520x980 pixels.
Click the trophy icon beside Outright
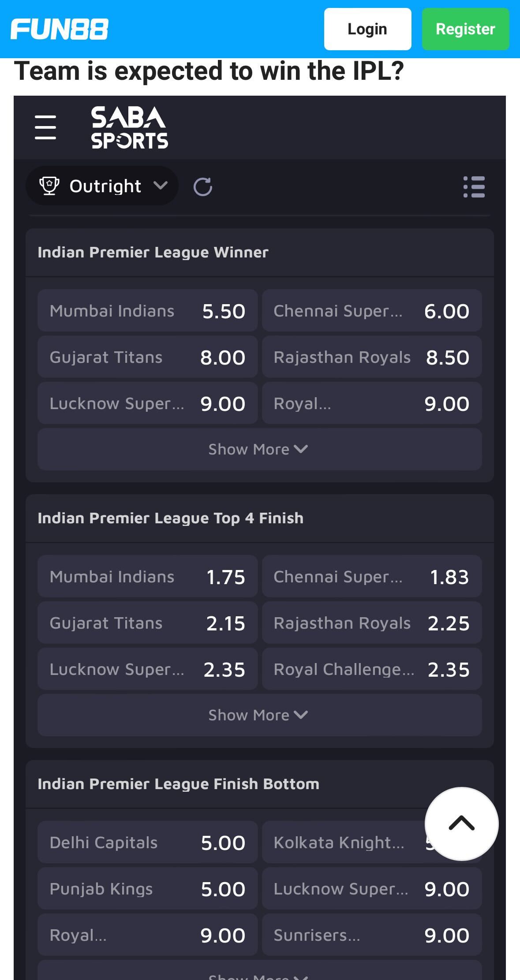click(x=49, y=185)
